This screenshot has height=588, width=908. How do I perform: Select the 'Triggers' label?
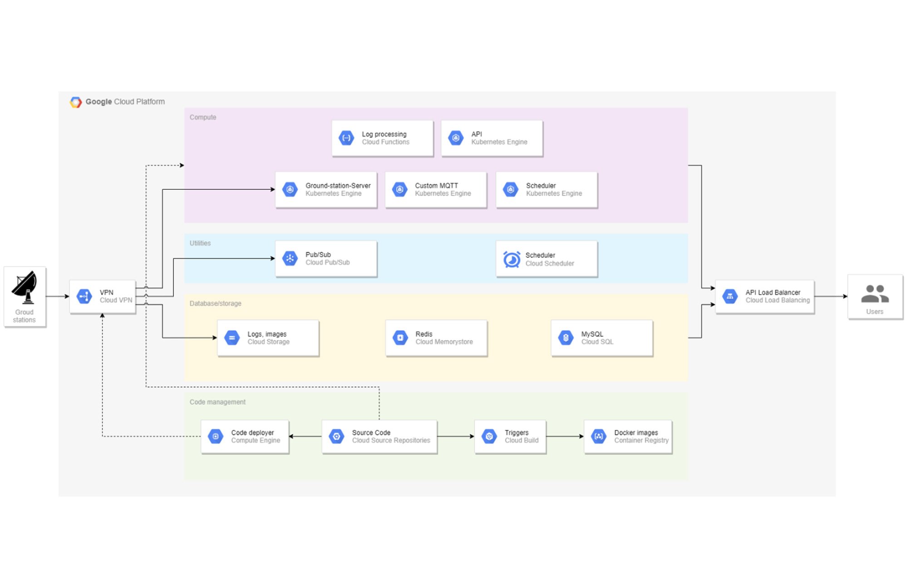click(517, 433)
